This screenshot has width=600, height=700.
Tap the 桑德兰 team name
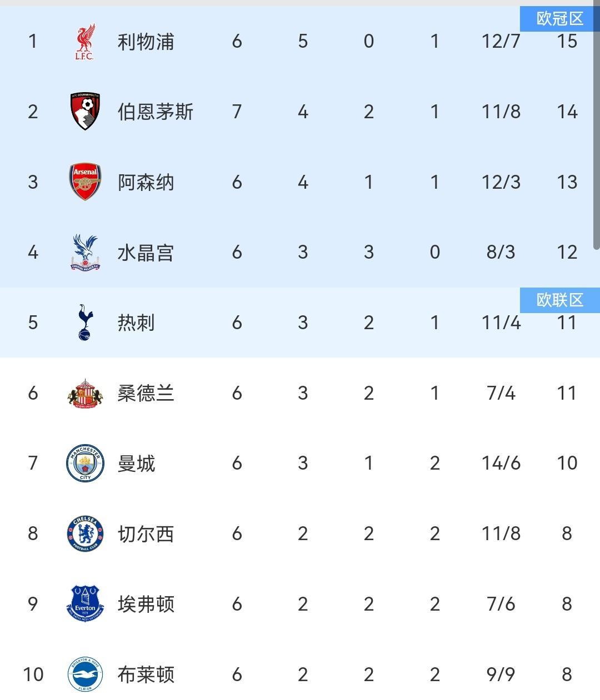[146, 393]
